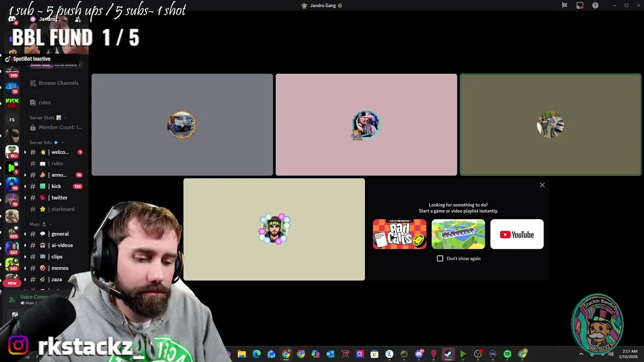Open the Discord help question mark icon
This screenshot has height=362, width=644.
595,6
